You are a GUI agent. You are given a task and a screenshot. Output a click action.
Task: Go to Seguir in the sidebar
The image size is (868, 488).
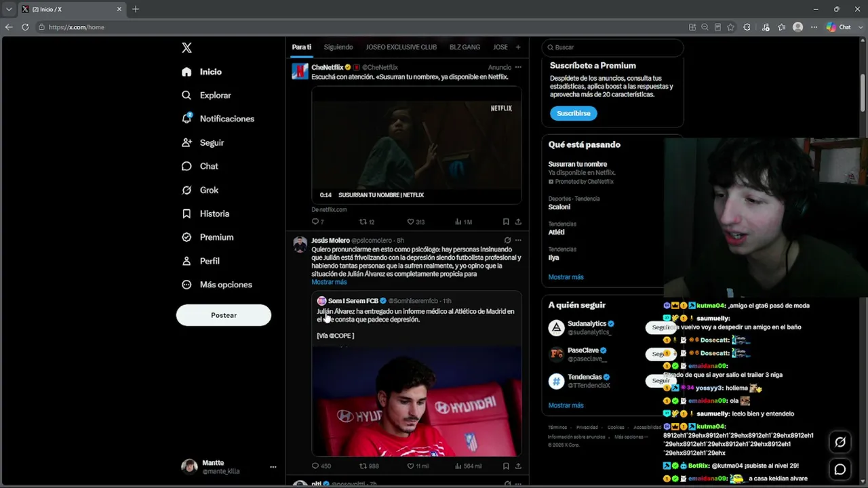click(203, 143)
